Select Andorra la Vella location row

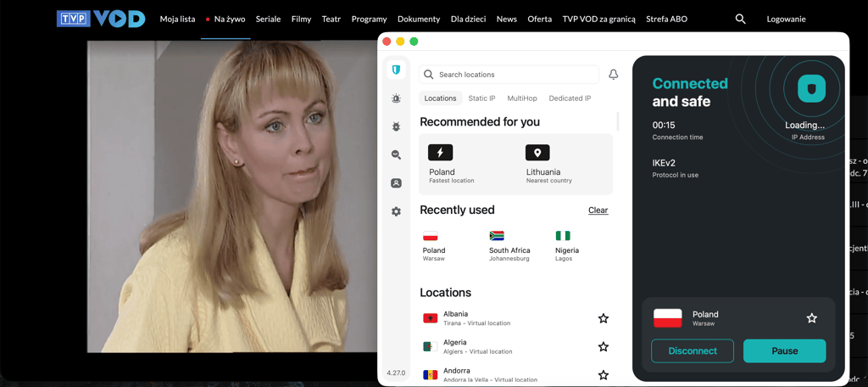(x=515, y=375)
